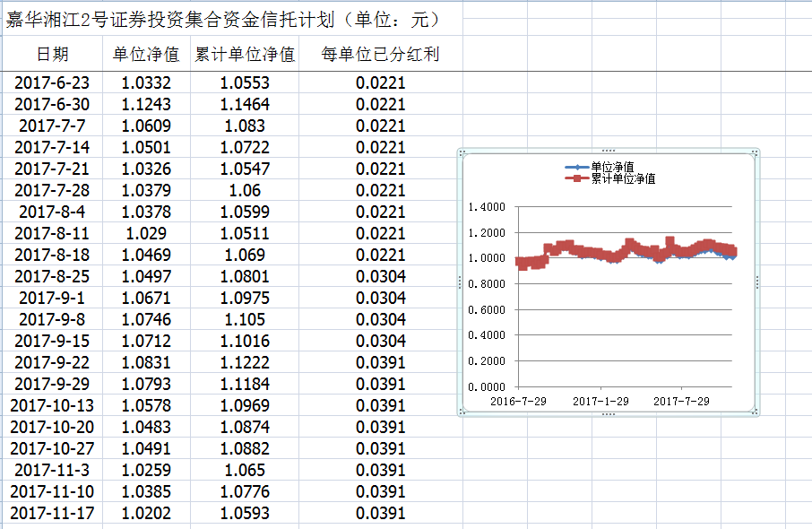Click the 累计单位净值 legend entry in chart

tap(622, 178)
